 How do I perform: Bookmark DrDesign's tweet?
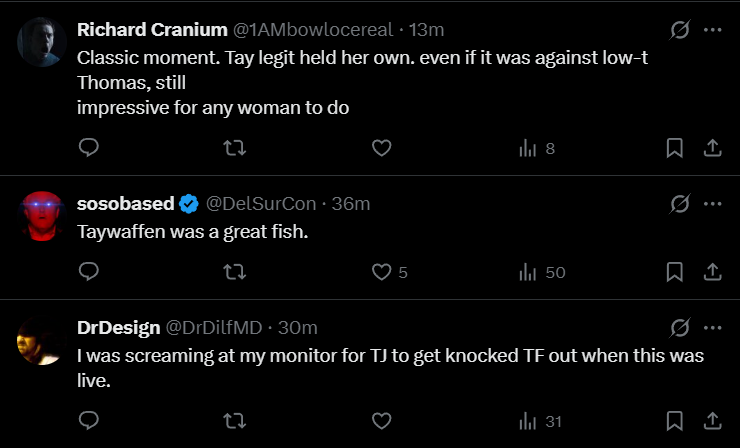click(675, 421)
